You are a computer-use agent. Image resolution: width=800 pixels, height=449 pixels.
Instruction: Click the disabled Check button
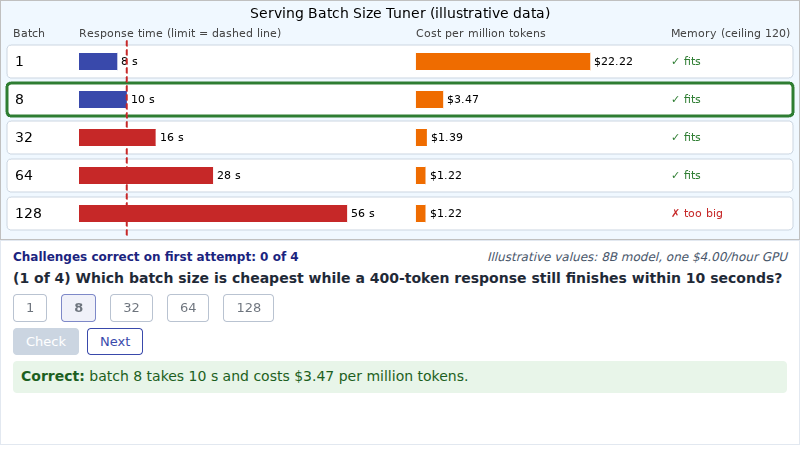click(x=46, y=341)
